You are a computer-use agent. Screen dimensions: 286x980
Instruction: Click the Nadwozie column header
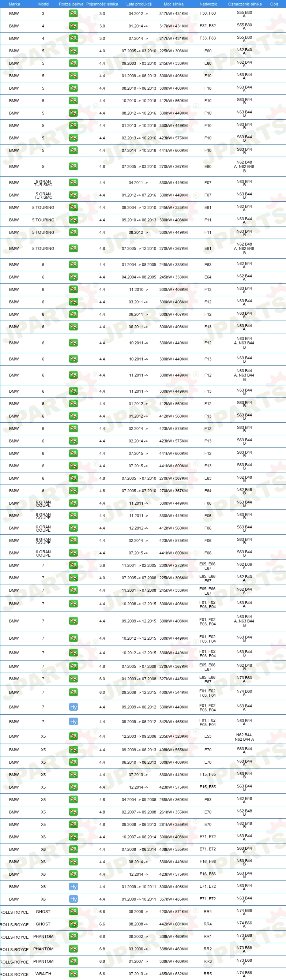coord(208,4)
